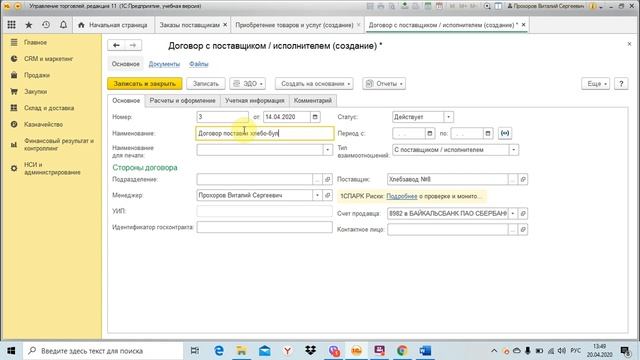Click the Наименование input field
Image resolution: width=640 pixels, height=360 pixels.
coord(264,133)
